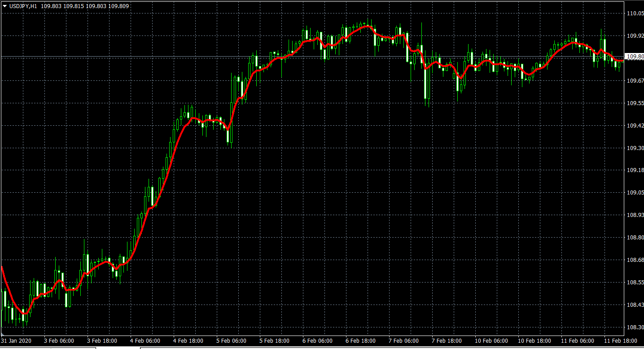Click the 11 Feb 18:00 time label
The image size is (644, 349).
tap(620, 341)
